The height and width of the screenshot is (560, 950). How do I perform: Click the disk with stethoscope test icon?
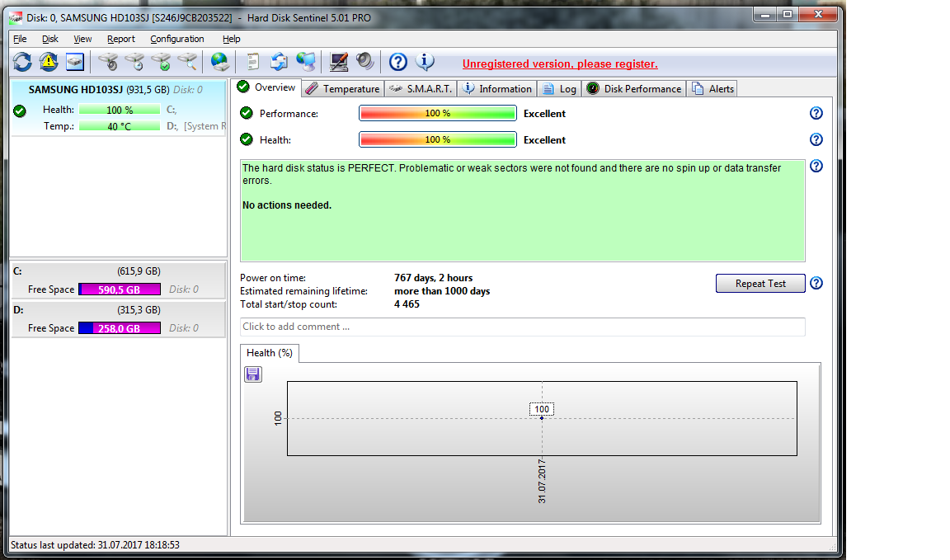coord(109,62)
